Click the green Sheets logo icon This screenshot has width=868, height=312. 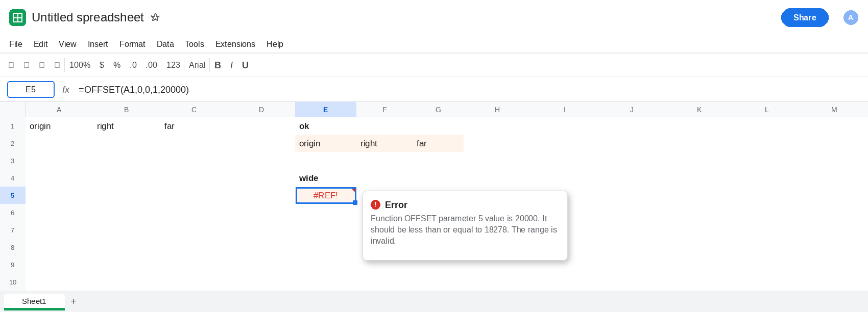[17, 17]
